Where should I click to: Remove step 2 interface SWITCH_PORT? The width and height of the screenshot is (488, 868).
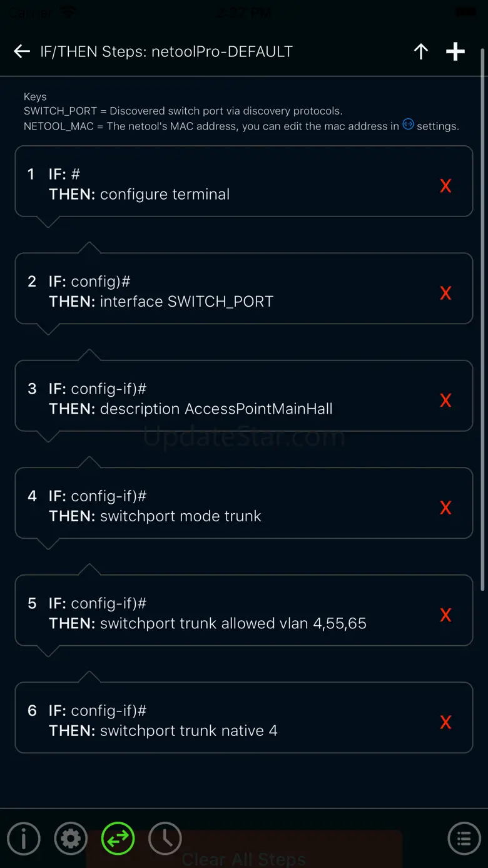(x=445, y=293)
